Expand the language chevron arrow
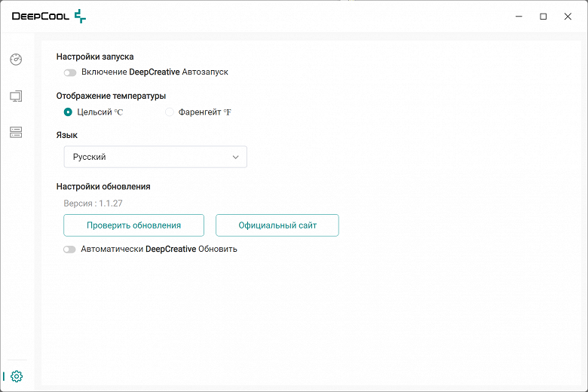 point(236,157)
